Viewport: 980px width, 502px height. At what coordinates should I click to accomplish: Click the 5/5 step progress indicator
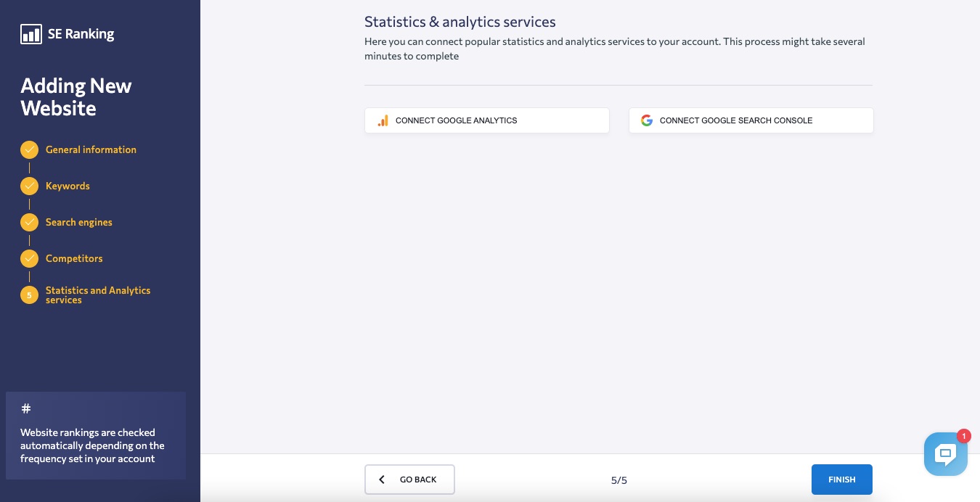(x=618, y=480)
